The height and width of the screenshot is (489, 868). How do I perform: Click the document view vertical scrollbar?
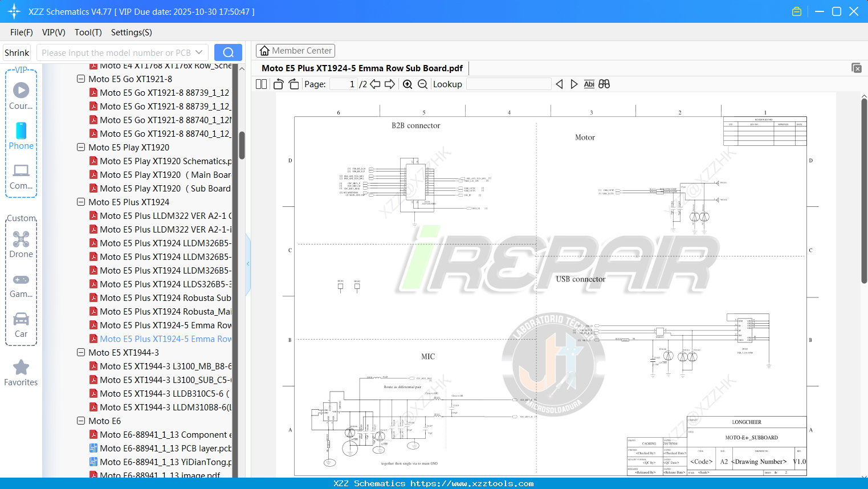(864, 191)
